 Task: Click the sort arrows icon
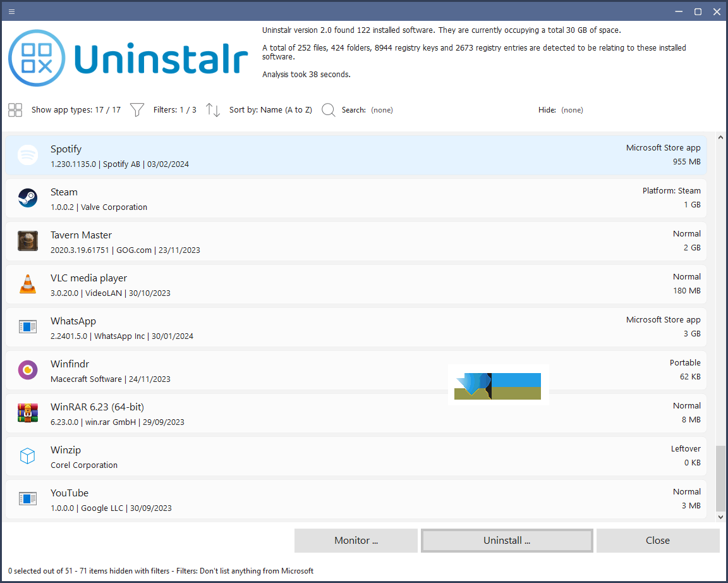pyautogui.click(x=212, y=110)
